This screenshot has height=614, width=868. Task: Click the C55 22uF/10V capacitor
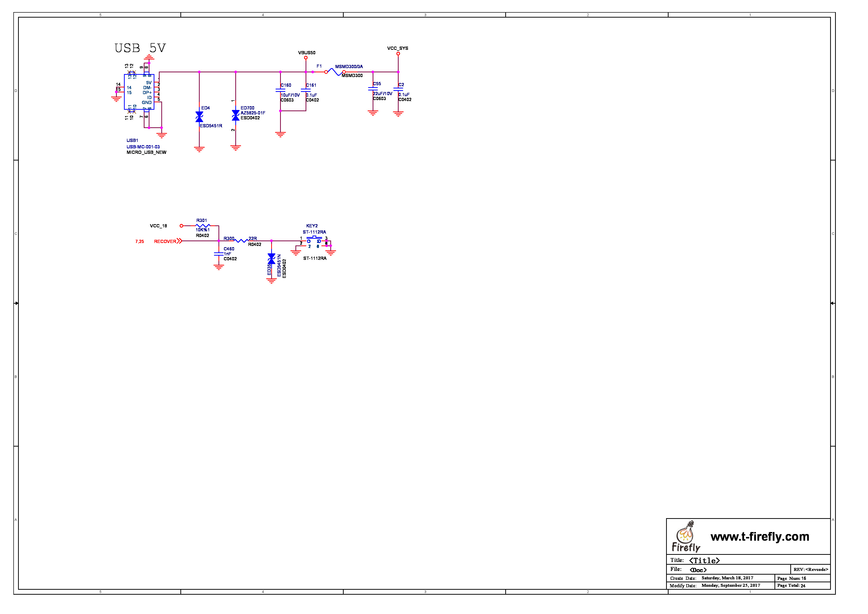[x=373, y=89]
